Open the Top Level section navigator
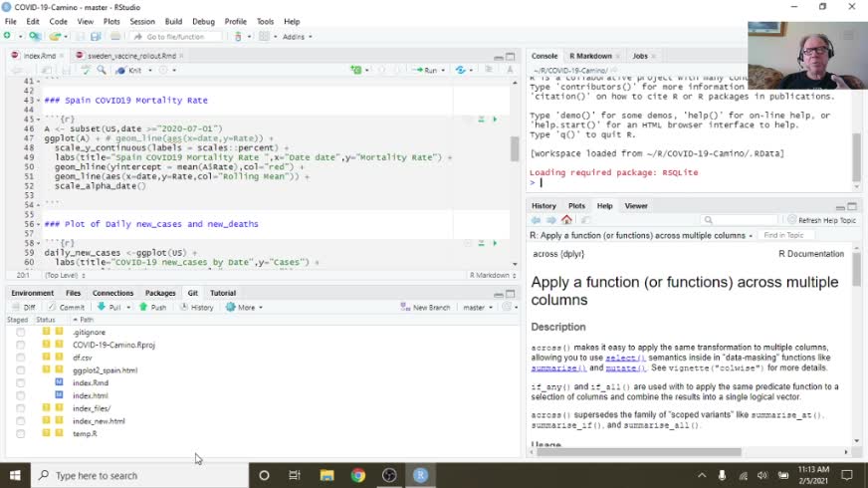Image resolution: width=868 pixels, height=488 pixels. click(x=65, y=275)
